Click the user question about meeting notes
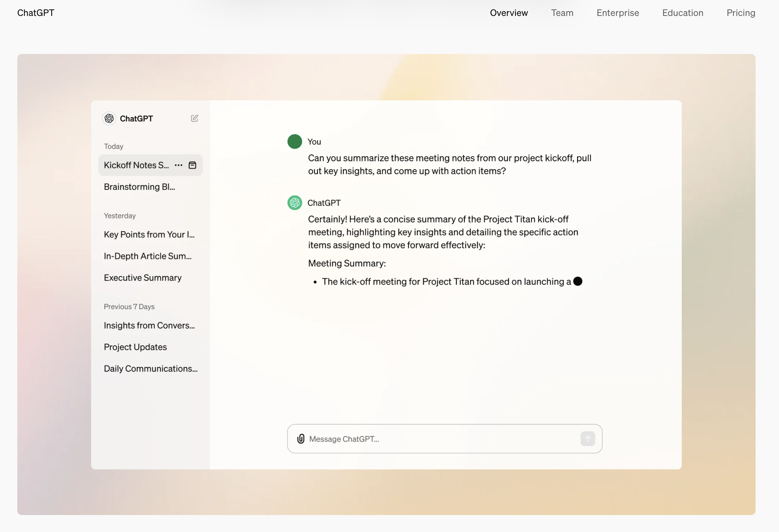 450,165
